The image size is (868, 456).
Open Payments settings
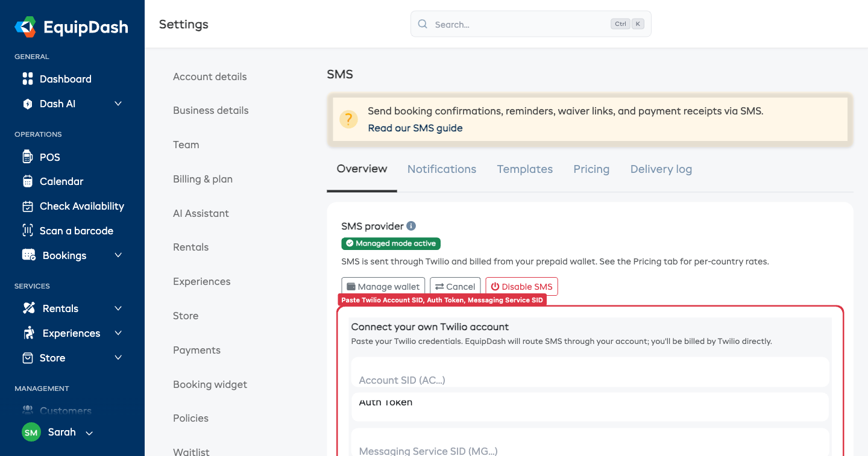point(197,350)
